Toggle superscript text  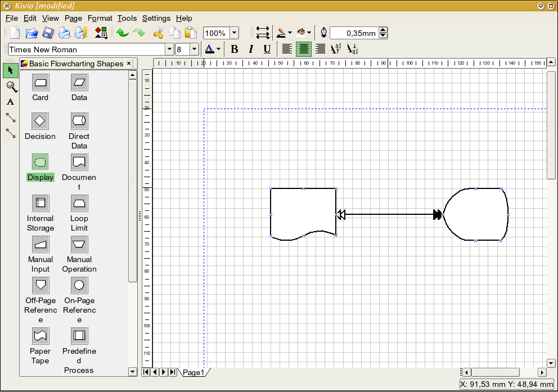pos(336,49)
